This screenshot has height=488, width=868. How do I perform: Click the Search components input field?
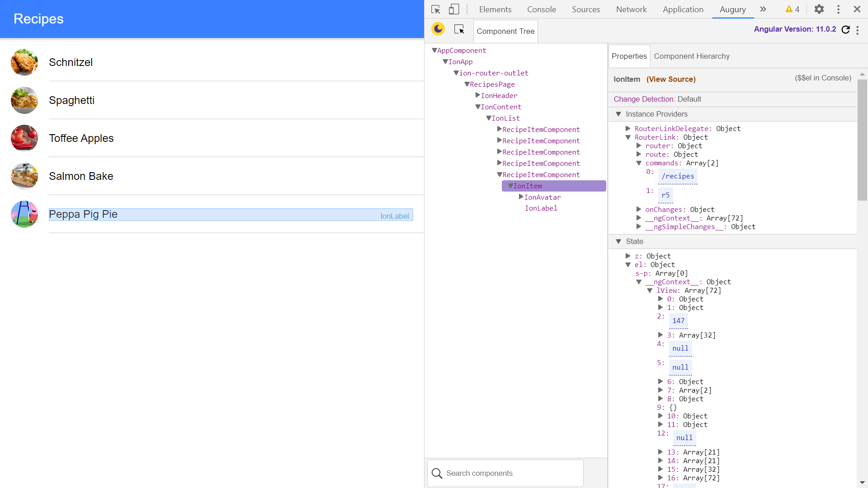coord(505,473)
